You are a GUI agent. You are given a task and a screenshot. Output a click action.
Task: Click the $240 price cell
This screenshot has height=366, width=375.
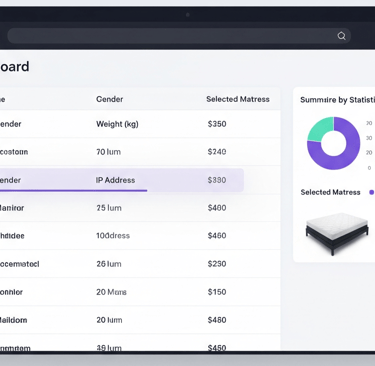[x=217, y=152]
